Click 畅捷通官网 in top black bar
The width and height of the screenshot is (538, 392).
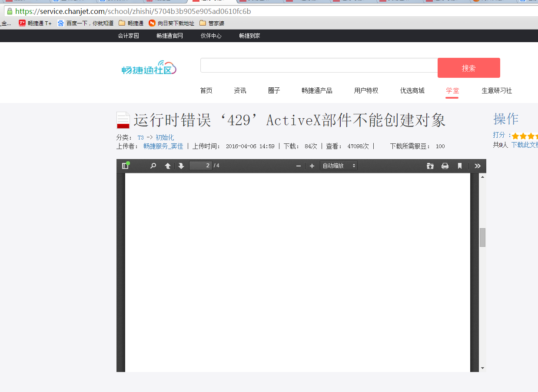170,36
